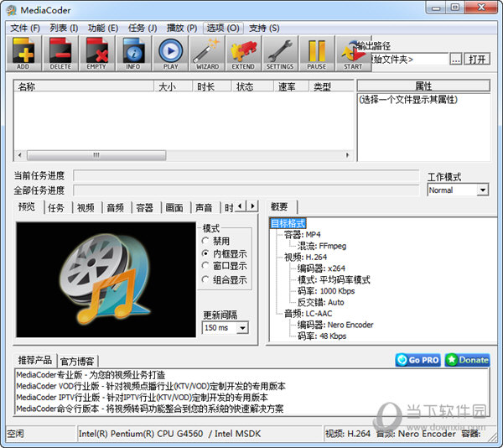Switch to the 音频 tab
503x448 pixels.
[115, 208]
